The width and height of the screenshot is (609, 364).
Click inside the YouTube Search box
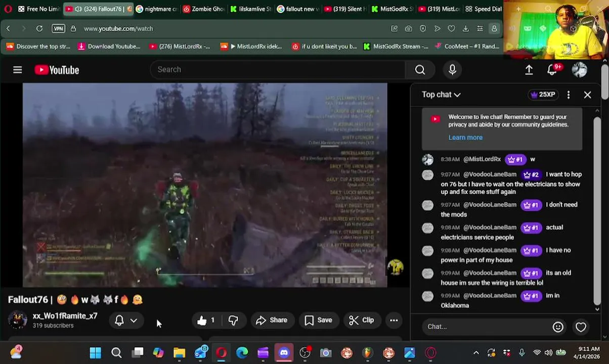pyautogui.click(x=277, y=70)
